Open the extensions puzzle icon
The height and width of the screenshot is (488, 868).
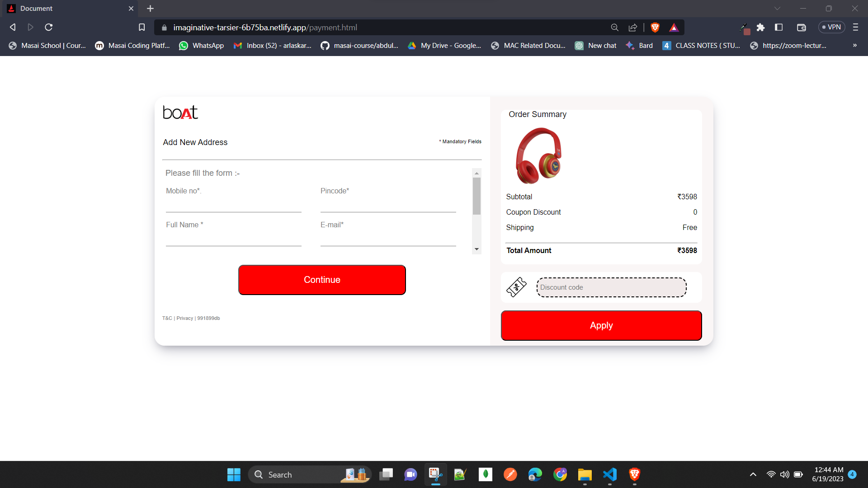[x=760, y=28]
